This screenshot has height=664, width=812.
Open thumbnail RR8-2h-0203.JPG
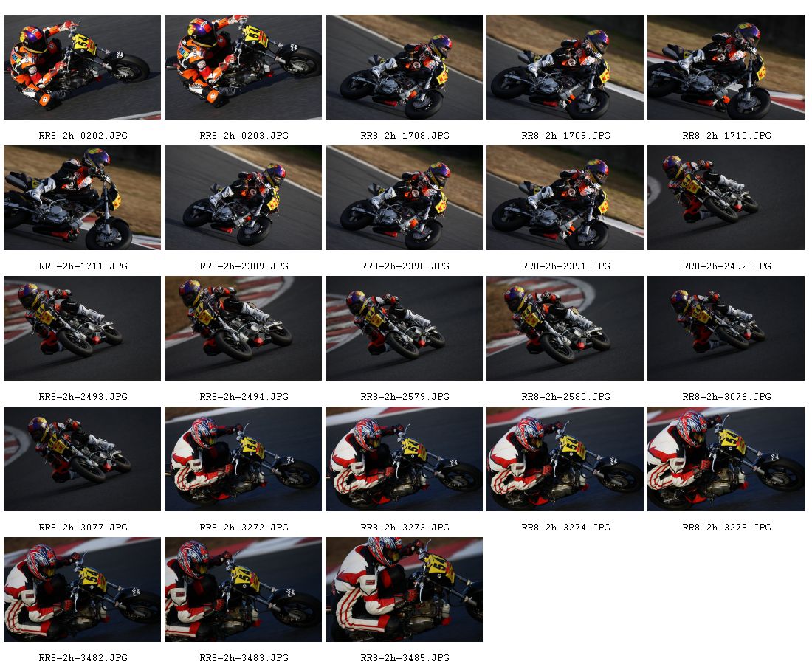[x=243, y=66]
